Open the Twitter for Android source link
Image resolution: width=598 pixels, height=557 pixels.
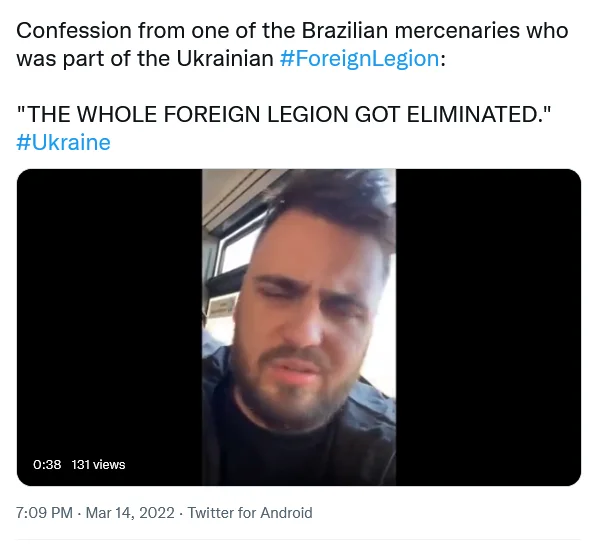tap(250, 512)
